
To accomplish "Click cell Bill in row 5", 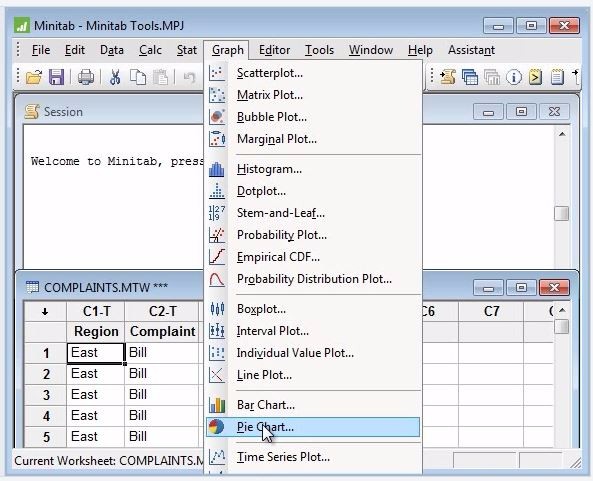I will [x=162, y=437].
